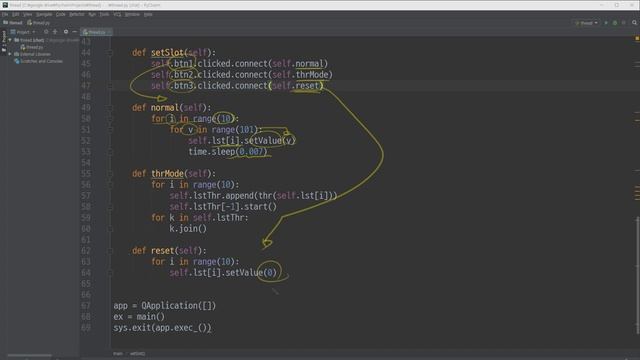Click line number 53 in gutter
Screen dimensions: 640x360
tap(86, 152)
